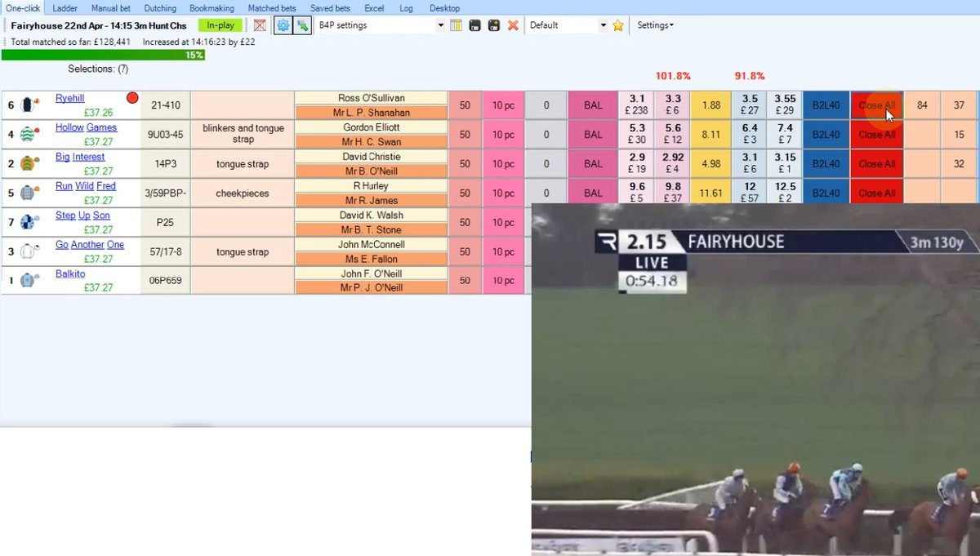The height and width of the screenshot is (556, 980).
Task: Click BAL button in Run Wild Fred row
Action: coord(593,193)
